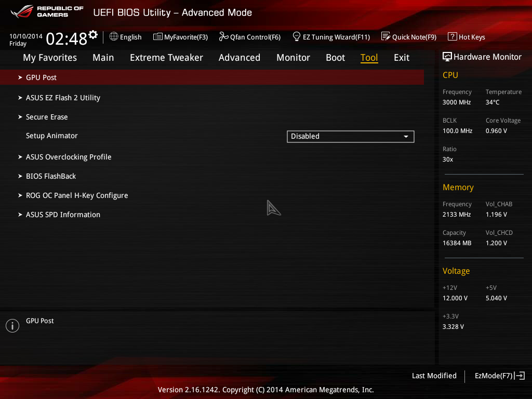The image size is (532, 399).
Task: Click the EzMode exit arrow icon
Action: pyautogui.click(x=520, y=376)
